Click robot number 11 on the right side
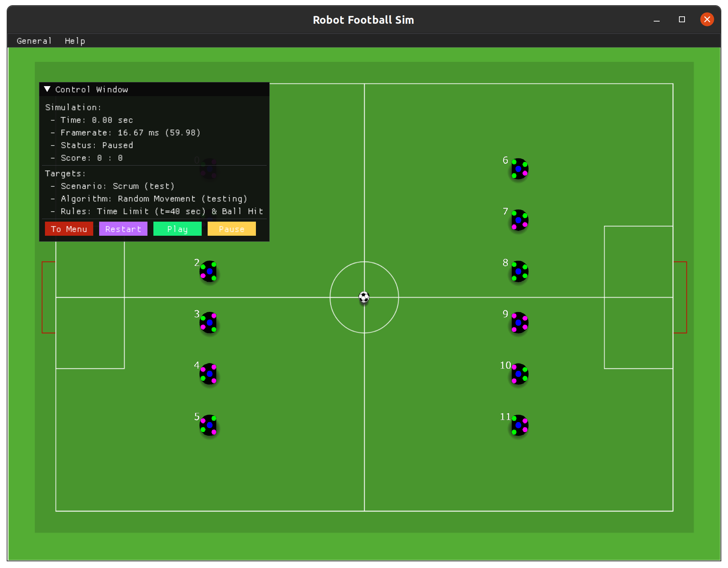 519,425
